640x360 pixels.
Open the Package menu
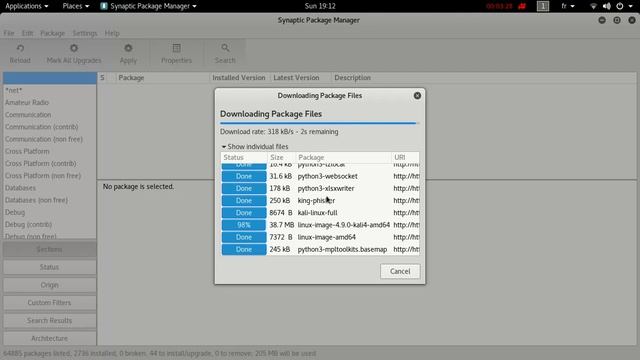[x=53, y=33]
